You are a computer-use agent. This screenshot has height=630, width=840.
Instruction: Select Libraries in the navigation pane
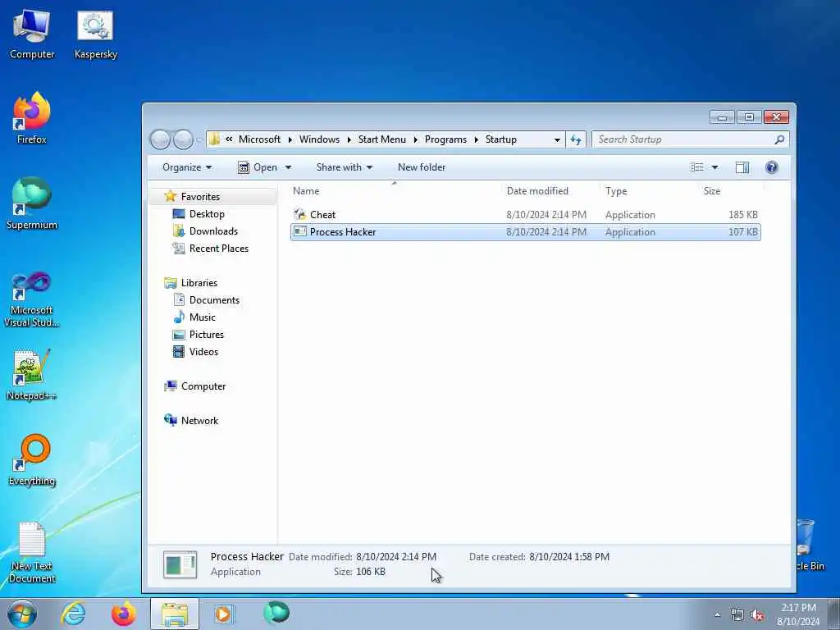(199, 283)
